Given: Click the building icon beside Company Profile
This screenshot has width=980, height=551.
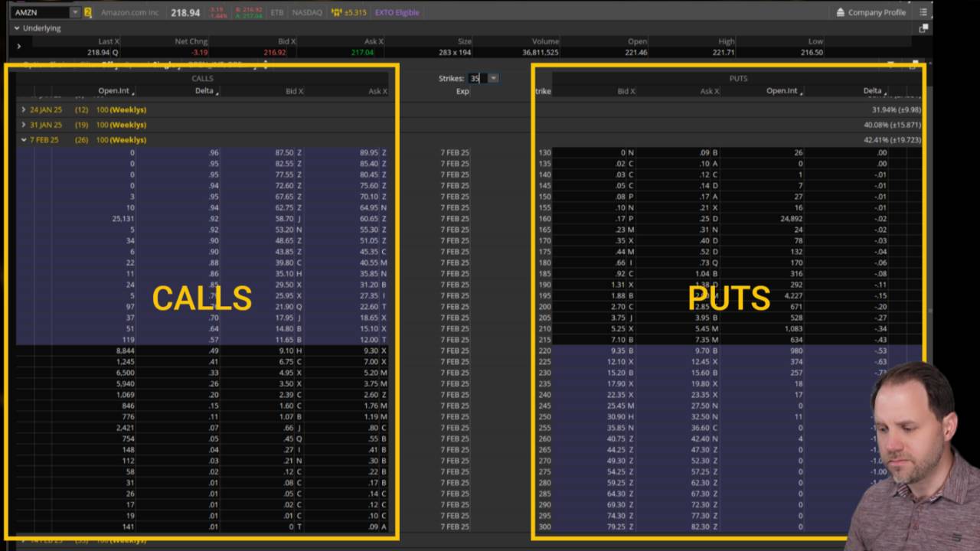Looking at the screenshot, I should (841, 12).
